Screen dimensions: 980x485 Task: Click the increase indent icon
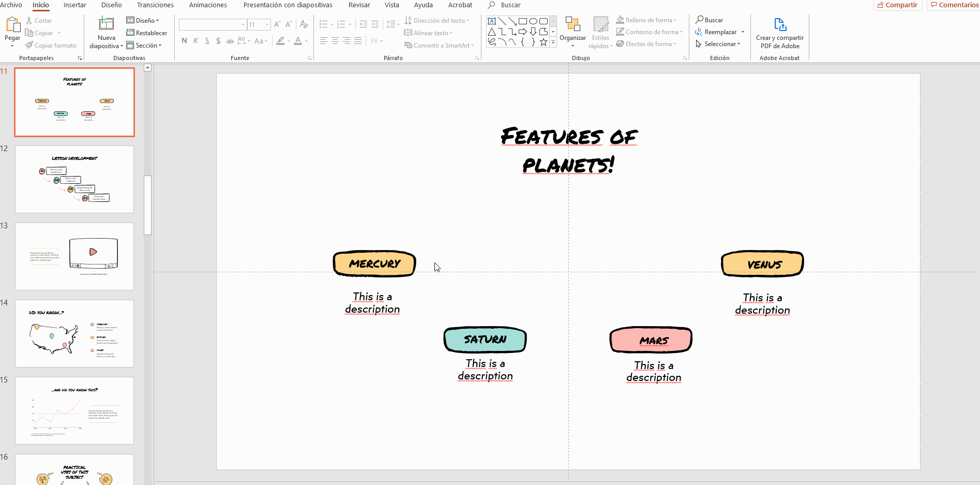375,24
